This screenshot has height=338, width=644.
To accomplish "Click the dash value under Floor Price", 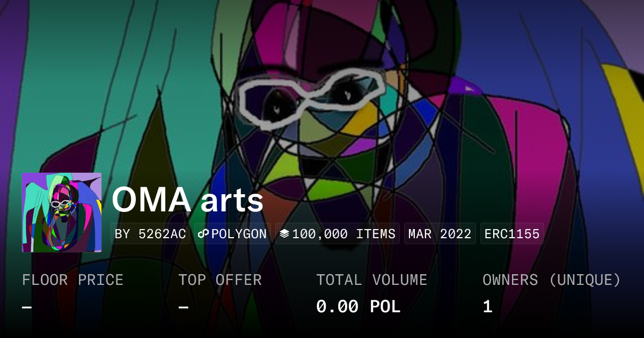I will click(x=27, y=307).
